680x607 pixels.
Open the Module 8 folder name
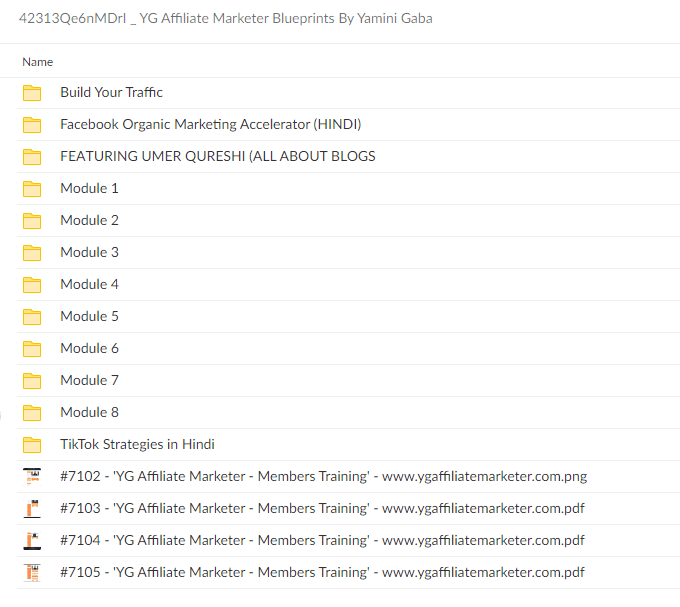(89, 412)
